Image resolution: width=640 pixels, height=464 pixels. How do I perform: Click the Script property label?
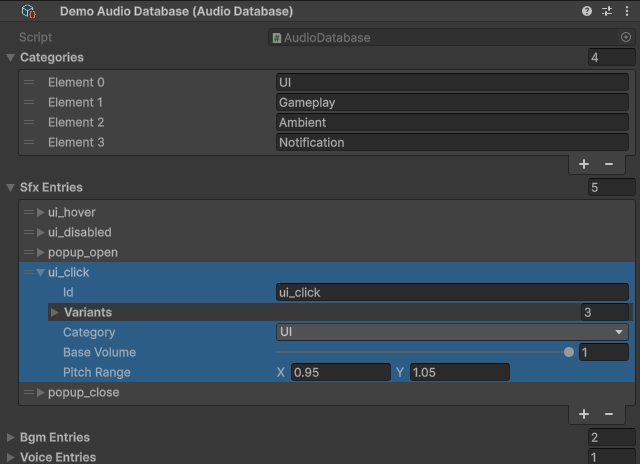pos(36,38)
